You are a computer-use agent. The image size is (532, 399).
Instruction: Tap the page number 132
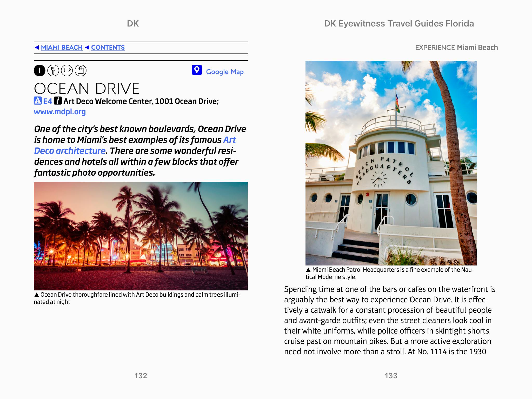[x=141, y=376]
